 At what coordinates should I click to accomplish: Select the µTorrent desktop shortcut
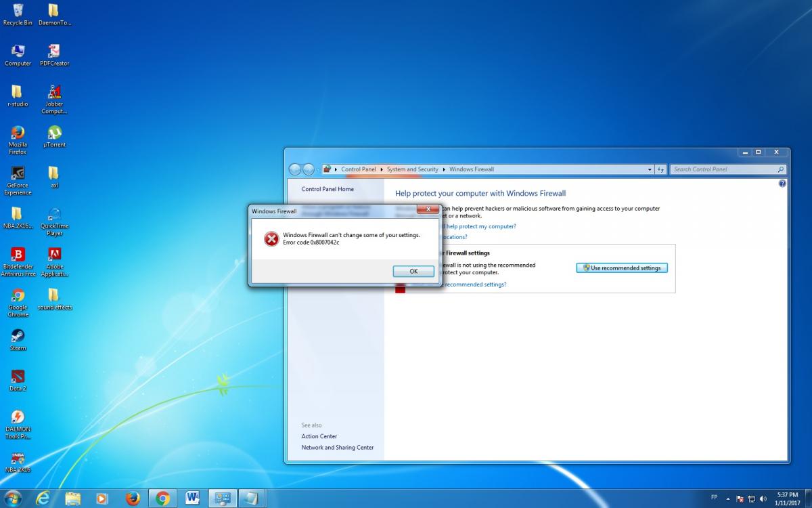point(54,137)
